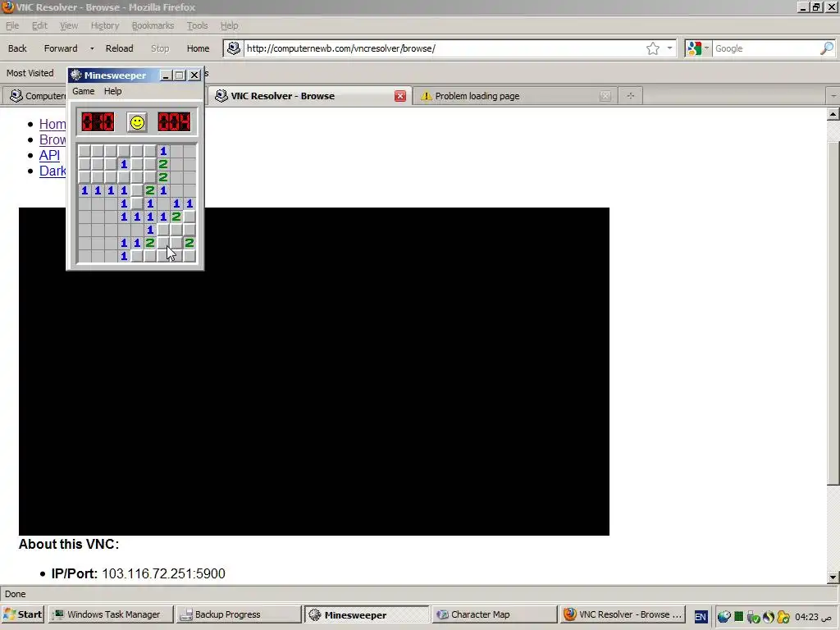Click the globe network tray icon
The image size is (840, 630).
click(724, 617)
